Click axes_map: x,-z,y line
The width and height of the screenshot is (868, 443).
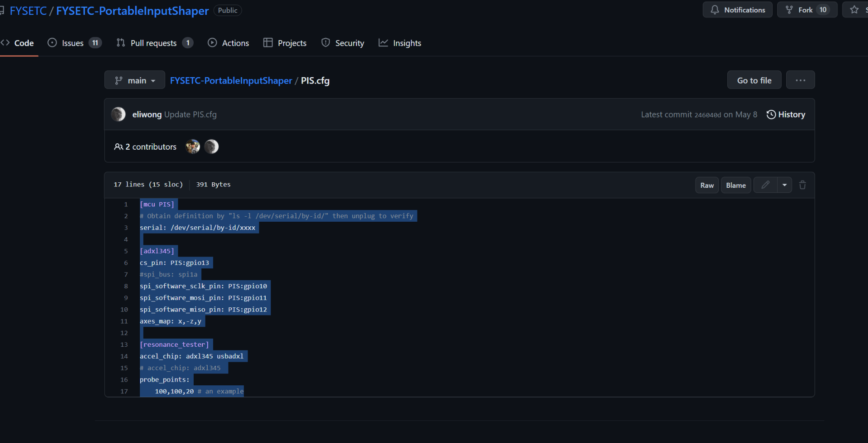170,321
